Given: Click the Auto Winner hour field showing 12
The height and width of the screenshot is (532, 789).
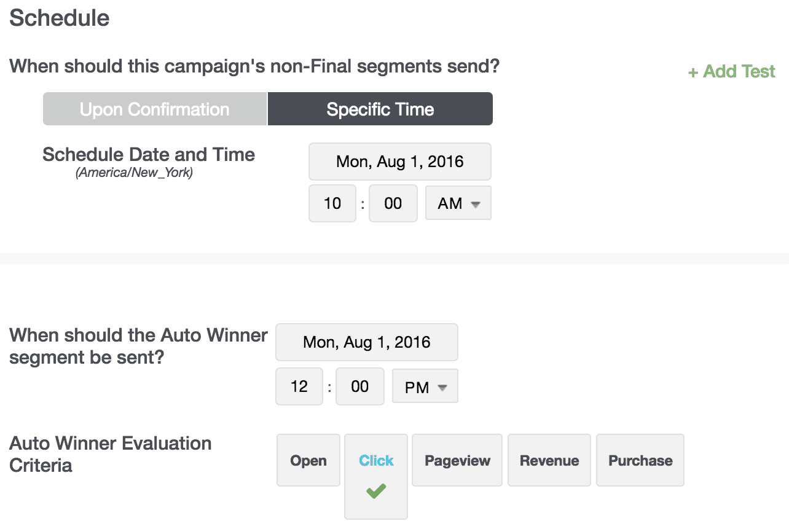Looking at the screenshot, I should click(299, 386).
